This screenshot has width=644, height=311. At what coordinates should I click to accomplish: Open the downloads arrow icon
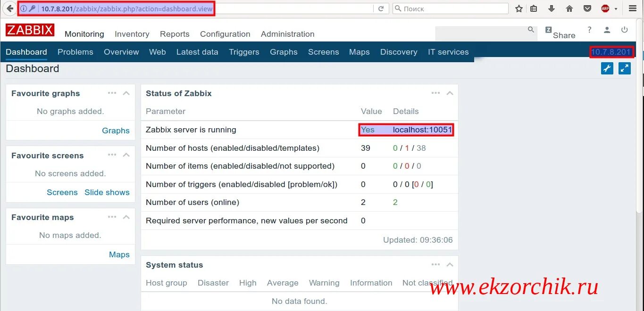[x=552, y=8]
